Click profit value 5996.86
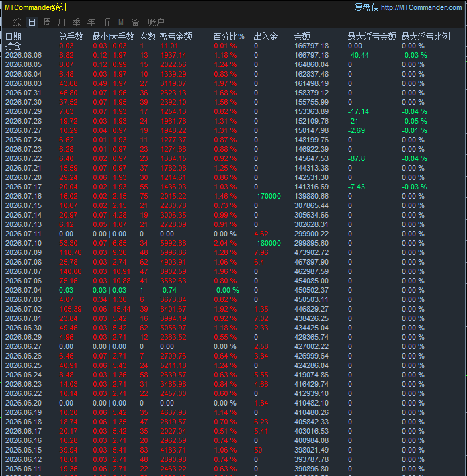Screen dimensions: 467x476 point(173,253)
